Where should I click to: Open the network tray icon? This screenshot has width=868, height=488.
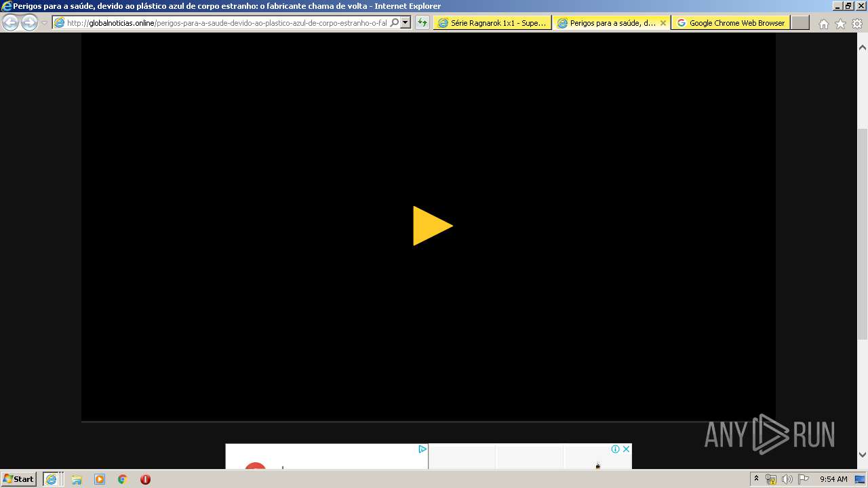point(771,479)
